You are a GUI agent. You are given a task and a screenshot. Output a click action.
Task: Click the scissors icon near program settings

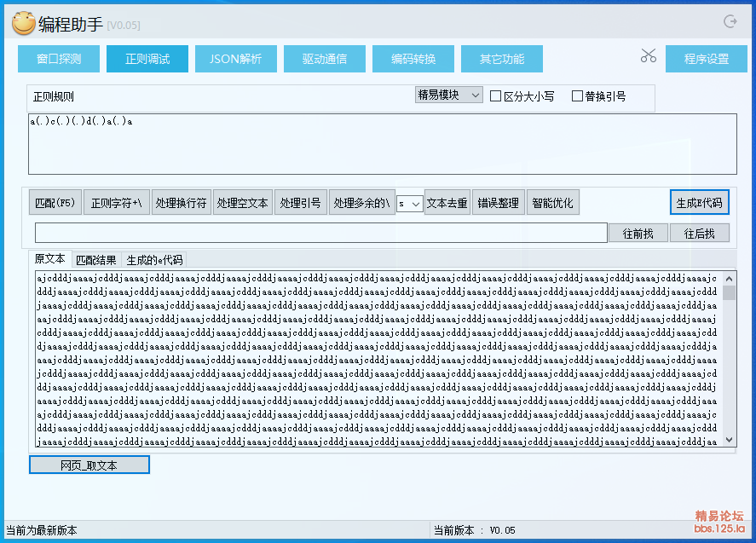click(x=649, y=56)
